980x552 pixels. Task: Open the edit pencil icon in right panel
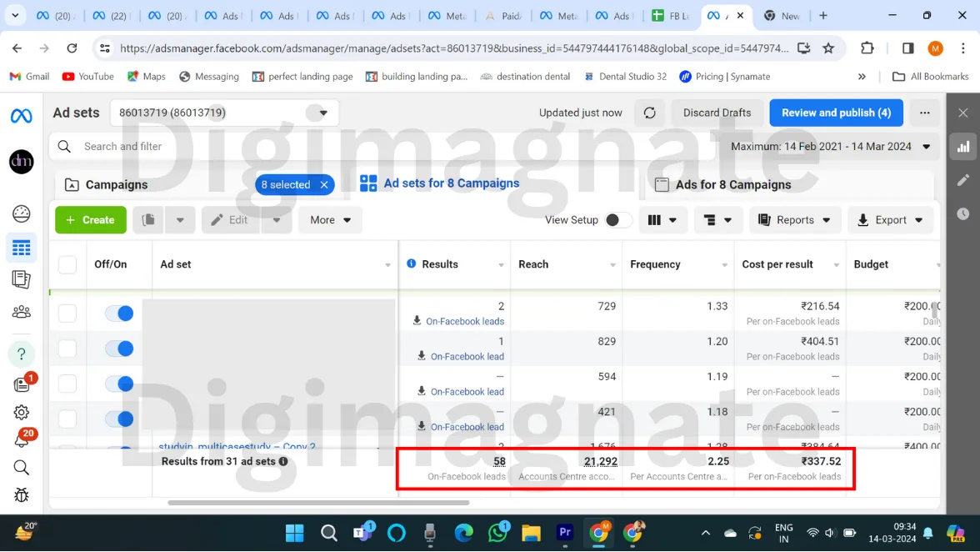pos(963,180)
